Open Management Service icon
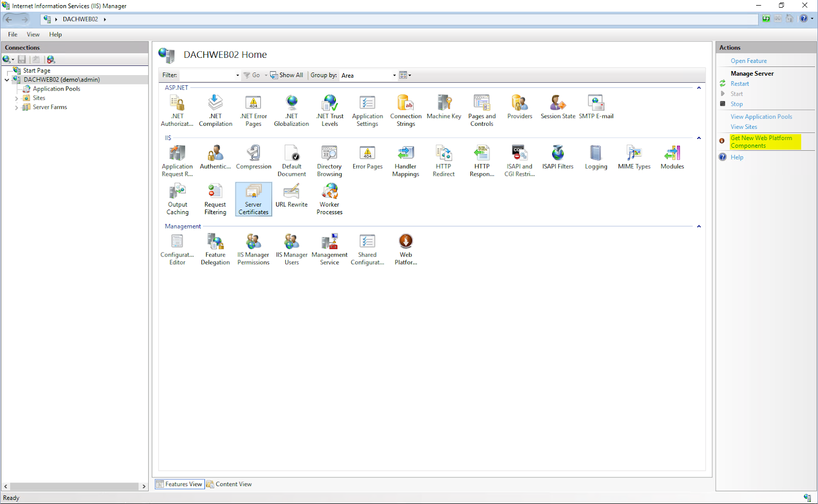 [329, 249]
